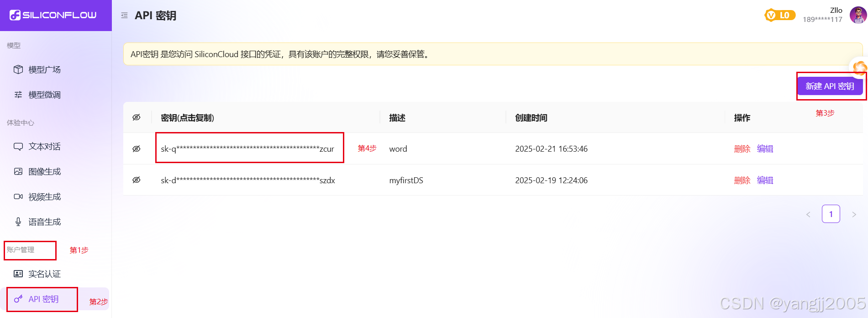Select page 1 in pagination

[831, 214]
